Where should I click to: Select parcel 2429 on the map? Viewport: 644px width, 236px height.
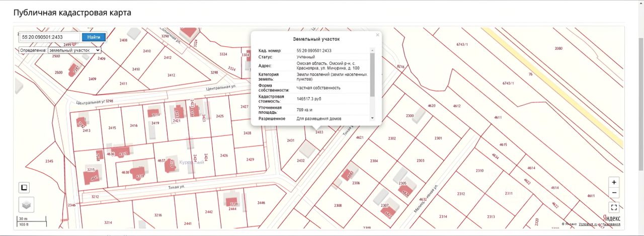click(x=250, y=160)
